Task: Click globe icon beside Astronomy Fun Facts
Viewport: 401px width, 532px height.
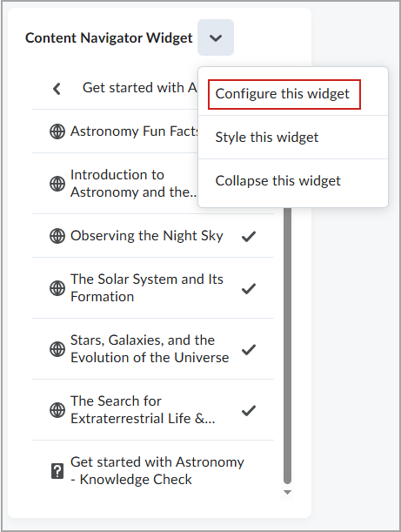Action: (x=57, y=131)
